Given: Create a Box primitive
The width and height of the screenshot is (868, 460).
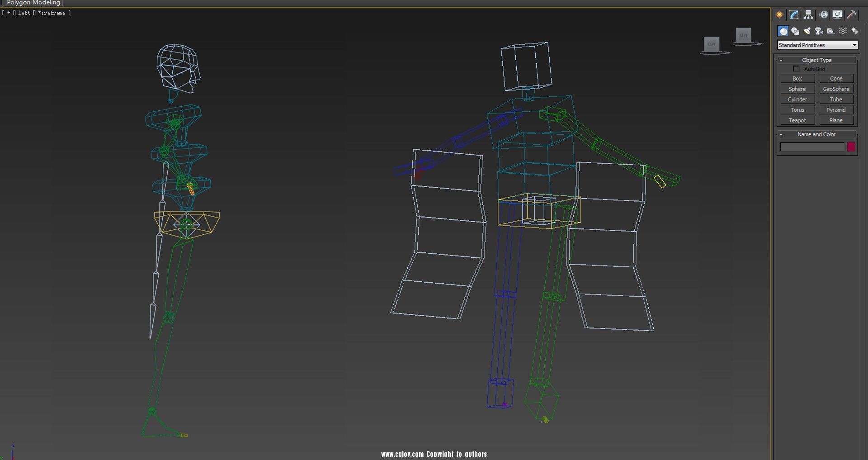Looking at the screenshot, I should [797, 79].
